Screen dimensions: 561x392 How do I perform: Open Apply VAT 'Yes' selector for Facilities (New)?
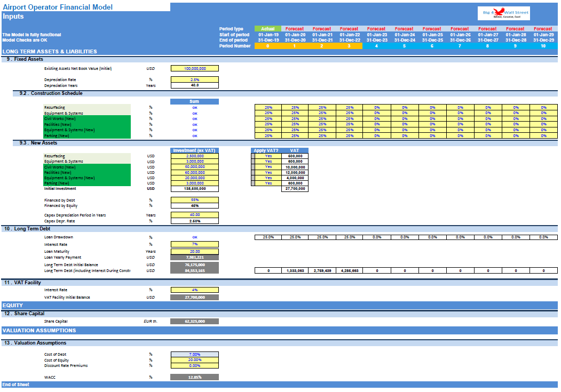point(268,173)
